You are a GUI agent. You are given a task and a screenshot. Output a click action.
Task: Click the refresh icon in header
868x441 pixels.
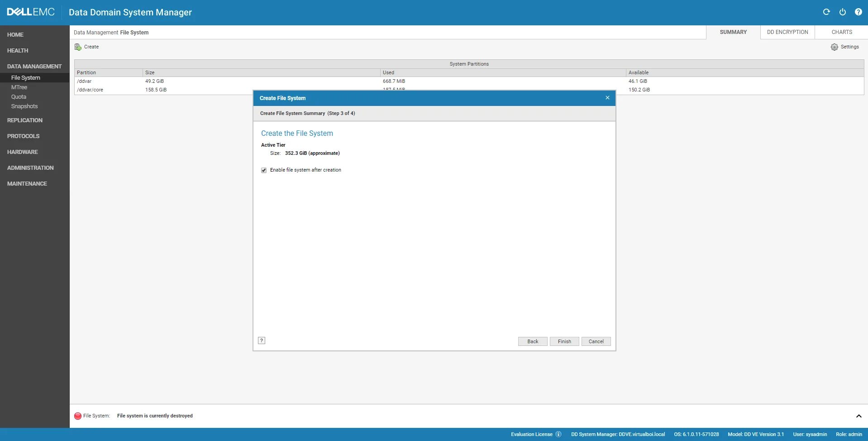coord(826,12)
